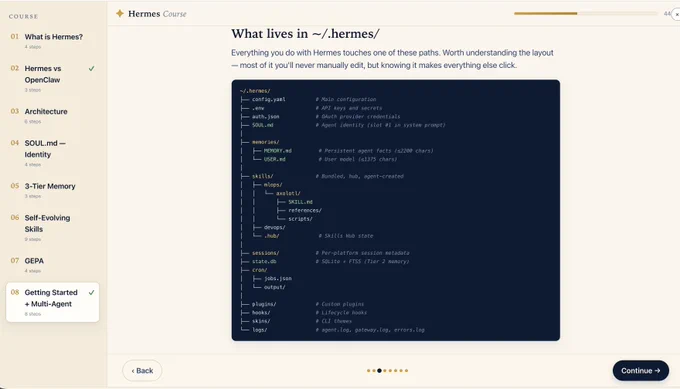Open lesson 02 Hermes vs OpenClaw
This screenshot has height=389, width=680.
click(x=52, y=78)
